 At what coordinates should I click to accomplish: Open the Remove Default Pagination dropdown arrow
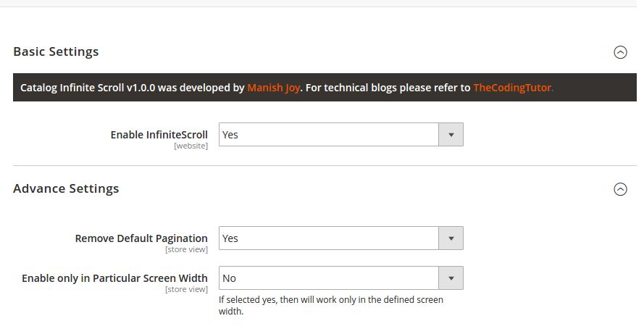pos(451,238)
